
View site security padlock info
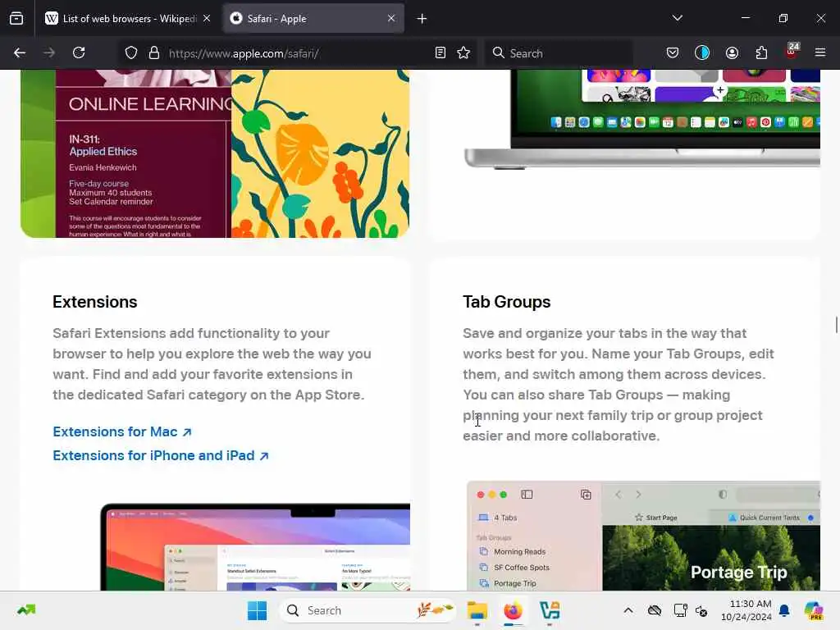coord(154,52)
